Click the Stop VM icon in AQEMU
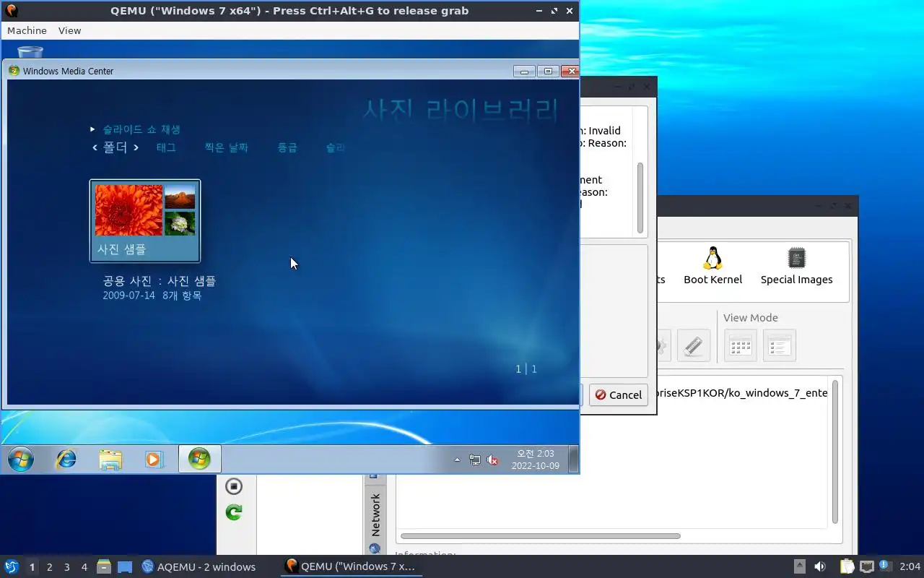 [x=233, y=486]
